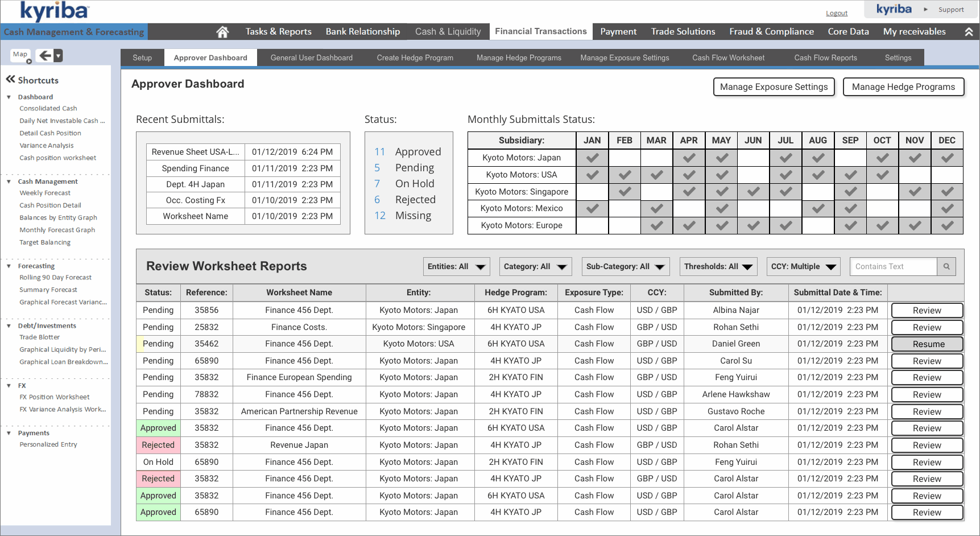
Task: Toggle Kyoto Motors: Japan FEB empty cell
Action: pyautogui.click(x=625, y=158)
